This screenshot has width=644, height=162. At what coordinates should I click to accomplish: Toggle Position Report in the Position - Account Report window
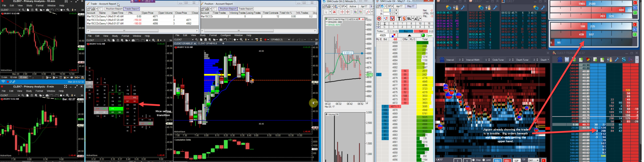[x=228, y=9]
